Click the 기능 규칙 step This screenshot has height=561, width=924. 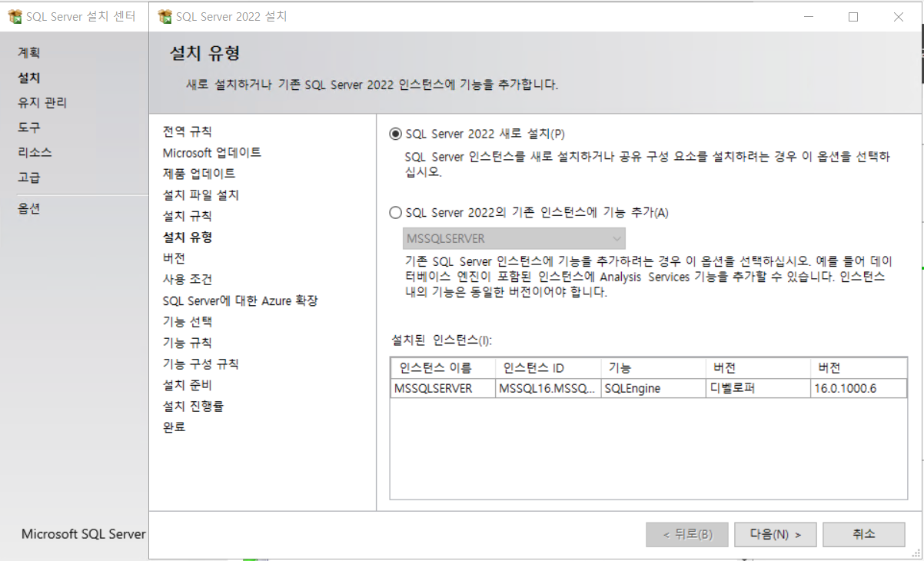(187, 343)
